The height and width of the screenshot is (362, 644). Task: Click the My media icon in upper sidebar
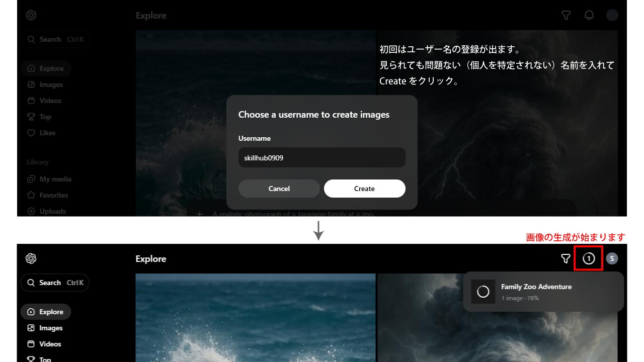coord(31,179)
